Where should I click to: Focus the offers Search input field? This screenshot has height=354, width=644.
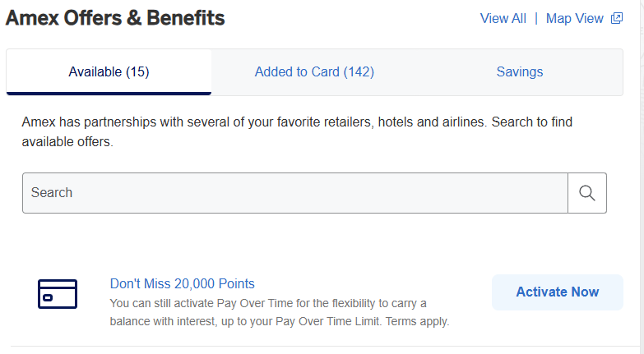[295, 193]
